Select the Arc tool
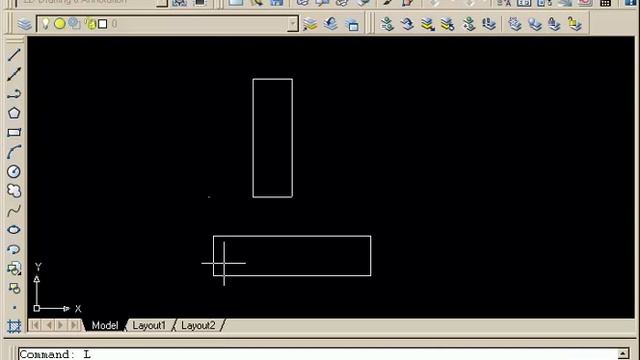The width and height of the screenshot is (640, 360). pos(14,152)
